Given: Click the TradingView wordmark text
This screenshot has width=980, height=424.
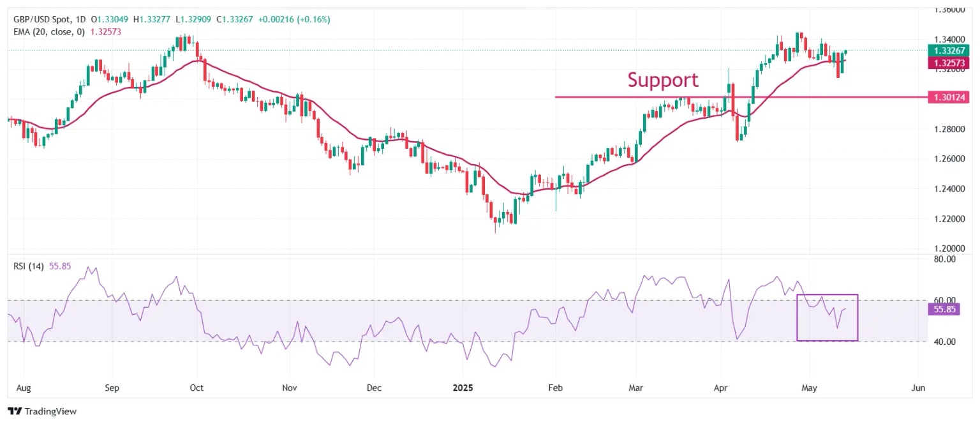Looking at the screenshot, I should (50, 412).
